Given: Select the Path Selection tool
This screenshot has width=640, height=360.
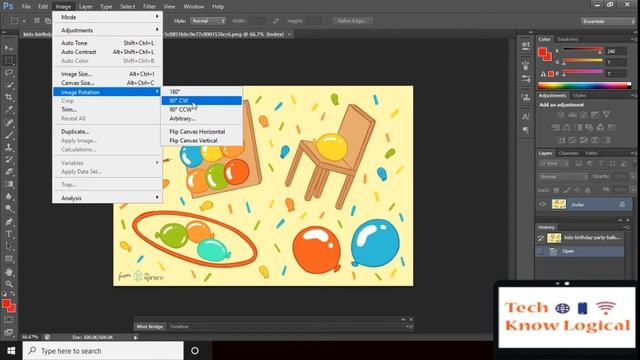Looking at the screenshot, I should (9, 246).
